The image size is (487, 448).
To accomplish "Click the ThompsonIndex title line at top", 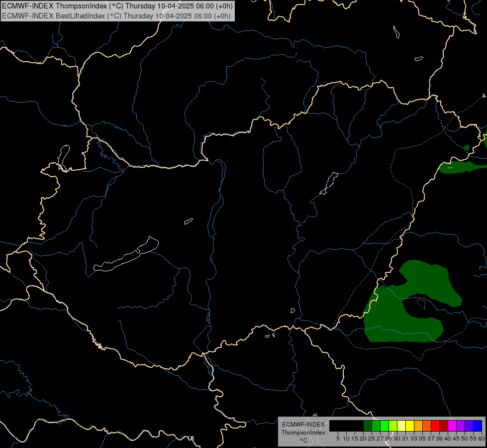I will coord(117,5).
